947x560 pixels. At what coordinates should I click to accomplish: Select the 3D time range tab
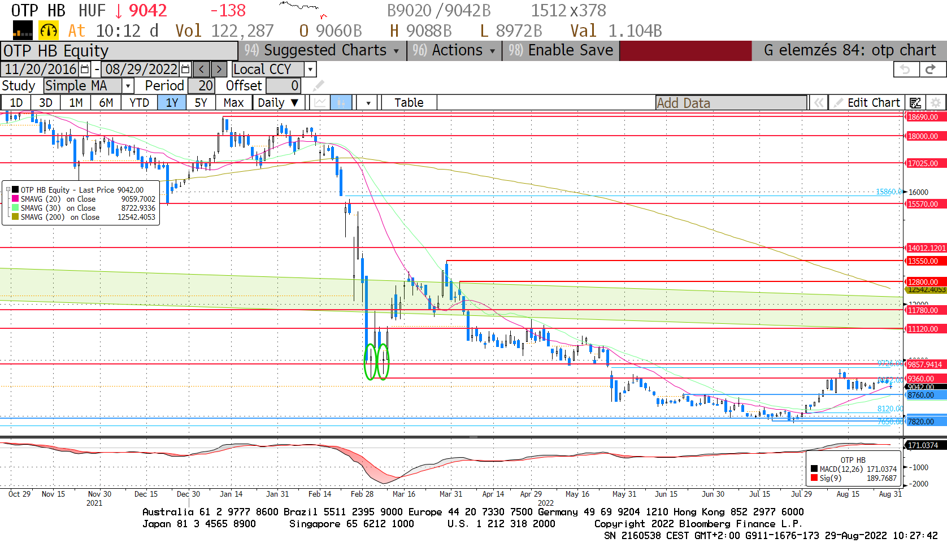pos(46,103)
